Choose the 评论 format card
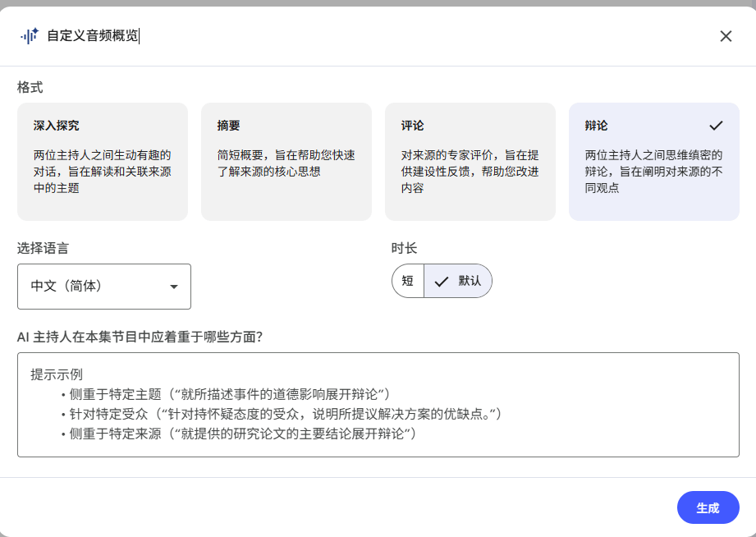The height and width of the screenshot is (537, 756). 470,160
